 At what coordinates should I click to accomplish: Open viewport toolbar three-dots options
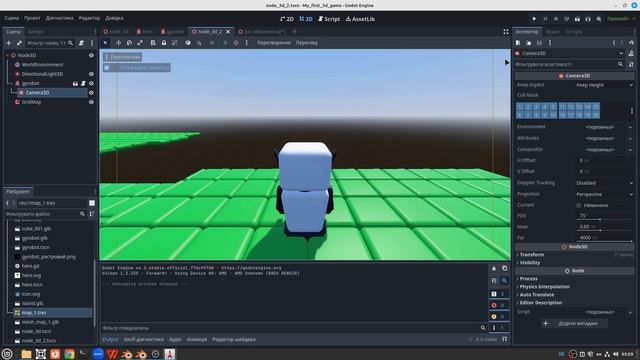pos(247,42)
